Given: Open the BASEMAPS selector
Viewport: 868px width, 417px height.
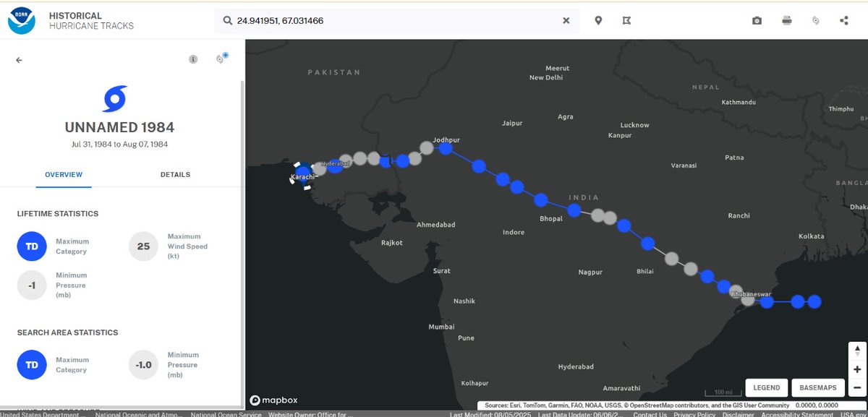Looking at the screenshot, I should (818, 388).
